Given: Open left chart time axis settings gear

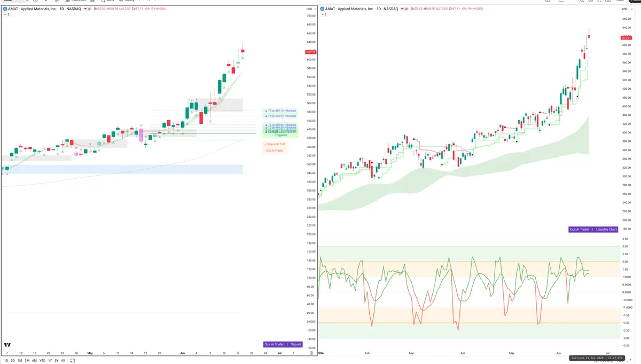Looking at the screenshot, I should pyautogui.click(x=311, y=353).
